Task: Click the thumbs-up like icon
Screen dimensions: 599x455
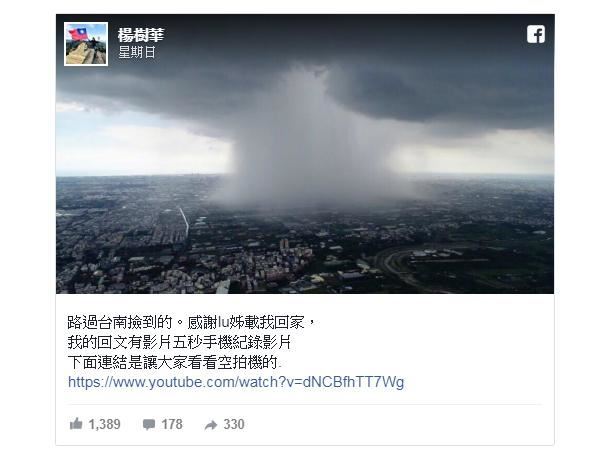Action: (76, 424)
